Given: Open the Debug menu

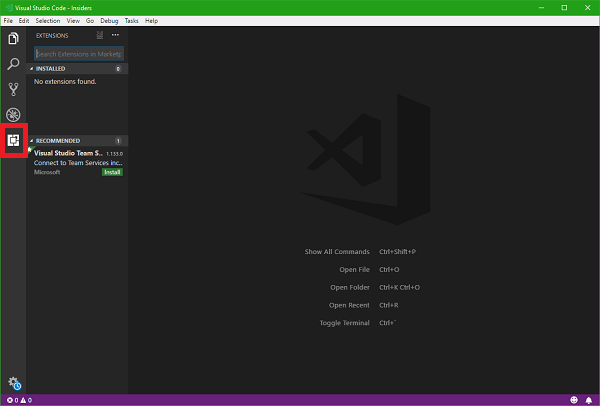Looking at the screenshot, I should click(x=109, y=20).
